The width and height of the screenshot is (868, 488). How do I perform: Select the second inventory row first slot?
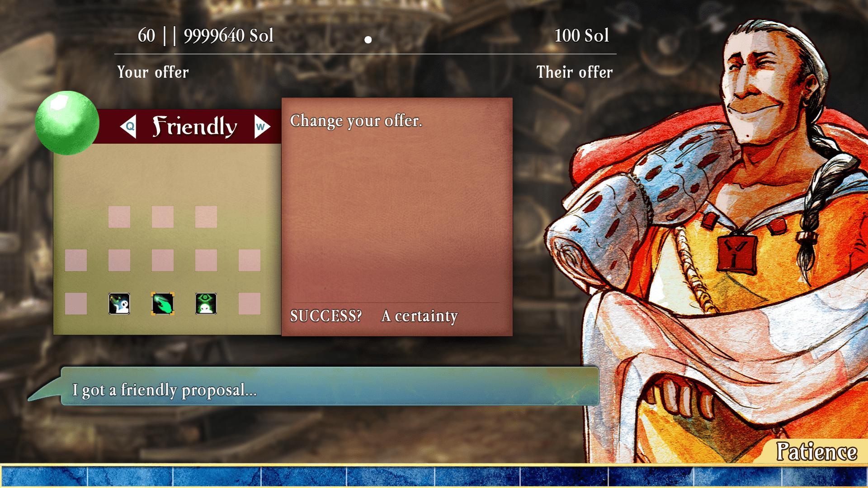(x=77, y=260)
